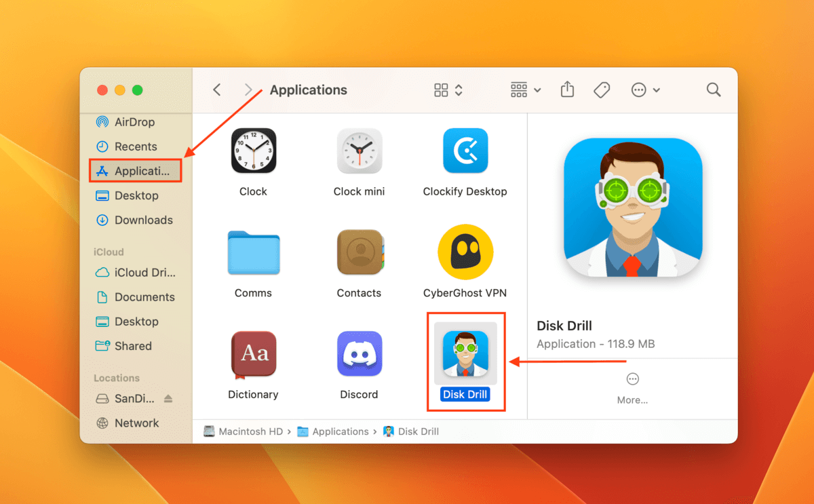Select the CyberGhost VPN app icon
The image size is (814, 504).
tap(465, 252)
